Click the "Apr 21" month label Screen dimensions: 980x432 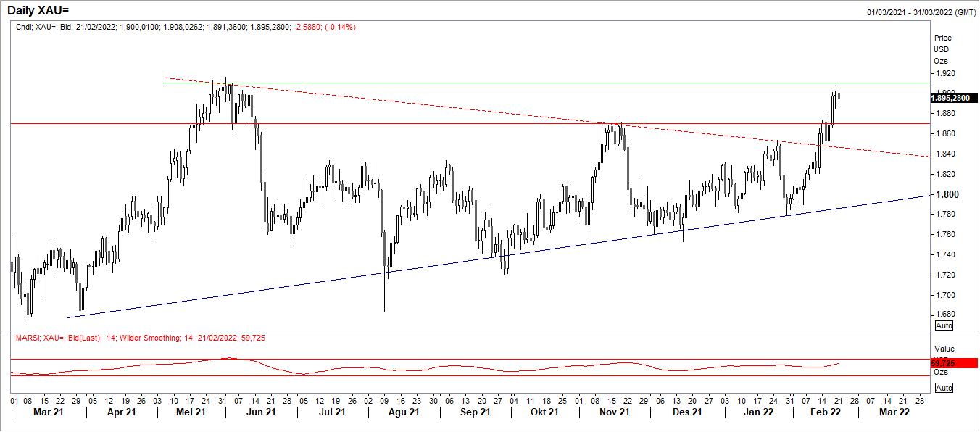(x=121, y=412)
